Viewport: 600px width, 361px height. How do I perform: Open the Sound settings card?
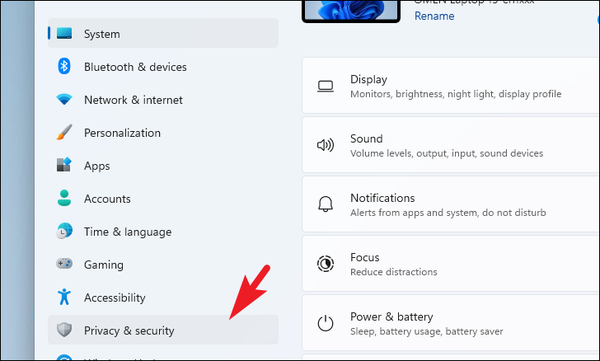pos(451,145)
